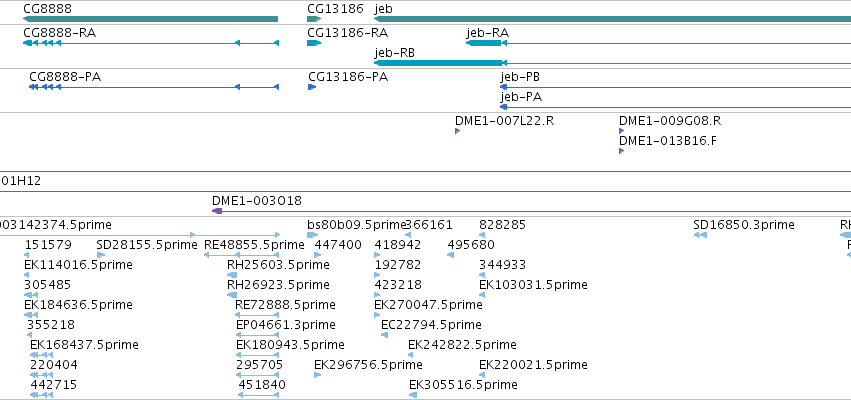The height and width of the screenshot is (400, 851).
Task: Select the SD28155.5prime EST arrow
Action: 100,255
